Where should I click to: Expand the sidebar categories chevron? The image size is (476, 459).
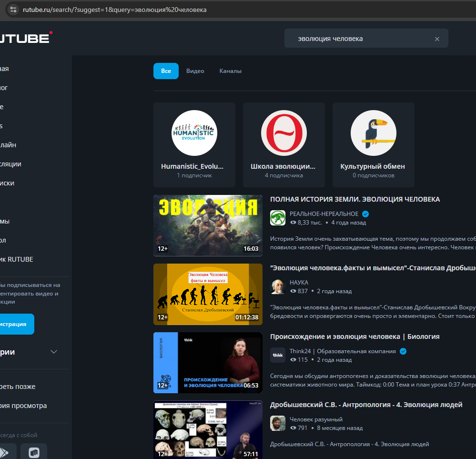(54, 352)
